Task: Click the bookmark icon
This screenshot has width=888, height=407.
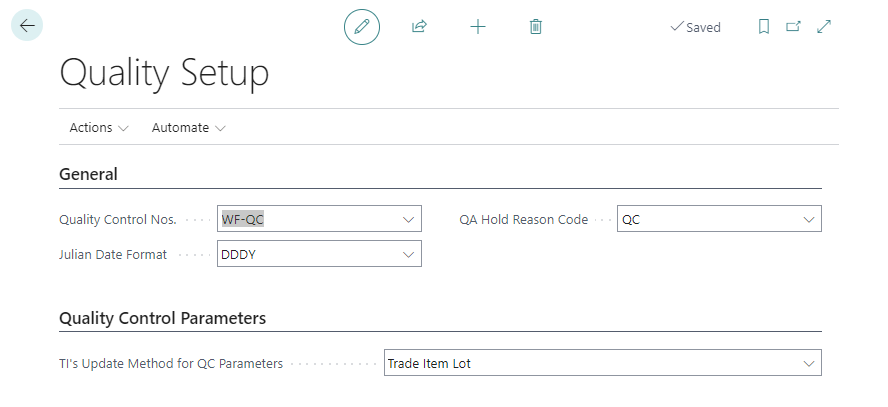Action: pyautogui.click(x=764, y=27)
